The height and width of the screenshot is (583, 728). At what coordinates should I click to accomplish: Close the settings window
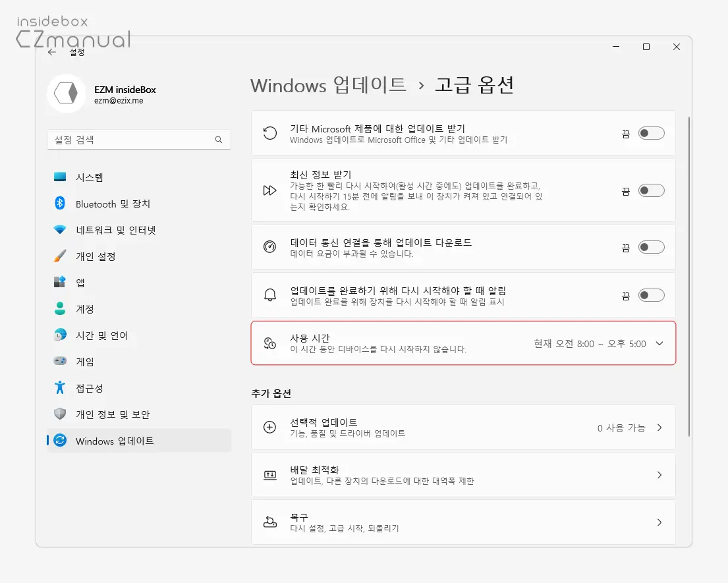pos(677,47)
